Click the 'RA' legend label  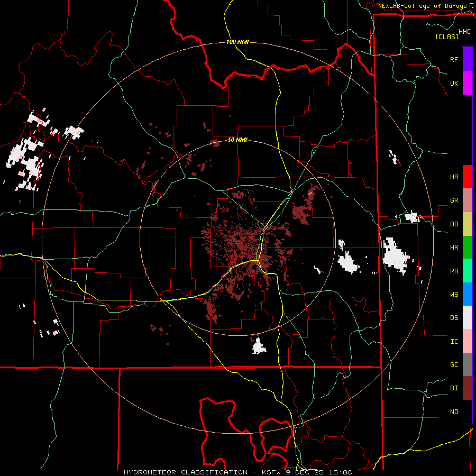454,271
